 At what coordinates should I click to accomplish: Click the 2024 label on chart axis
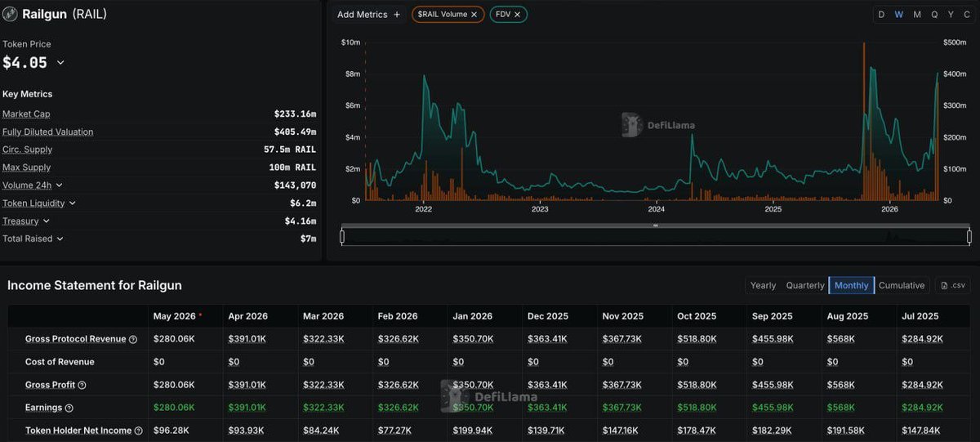[x=657, y=210]
